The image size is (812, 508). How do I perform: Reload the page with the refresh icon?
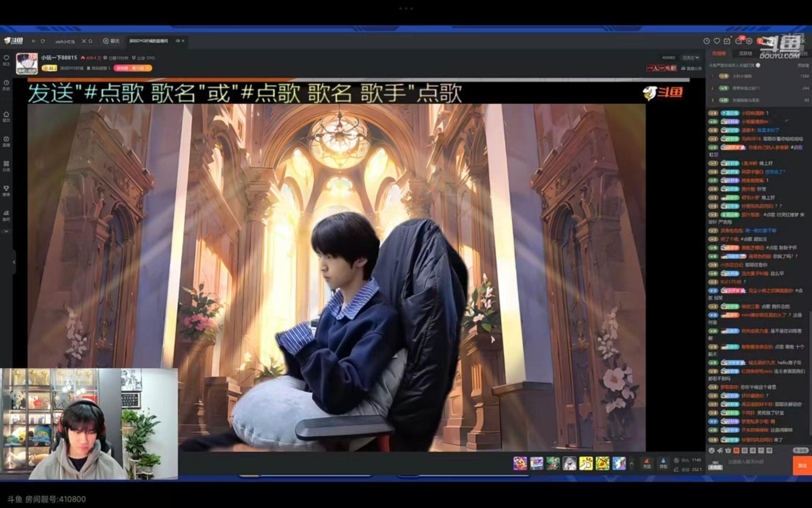point(43,41)
